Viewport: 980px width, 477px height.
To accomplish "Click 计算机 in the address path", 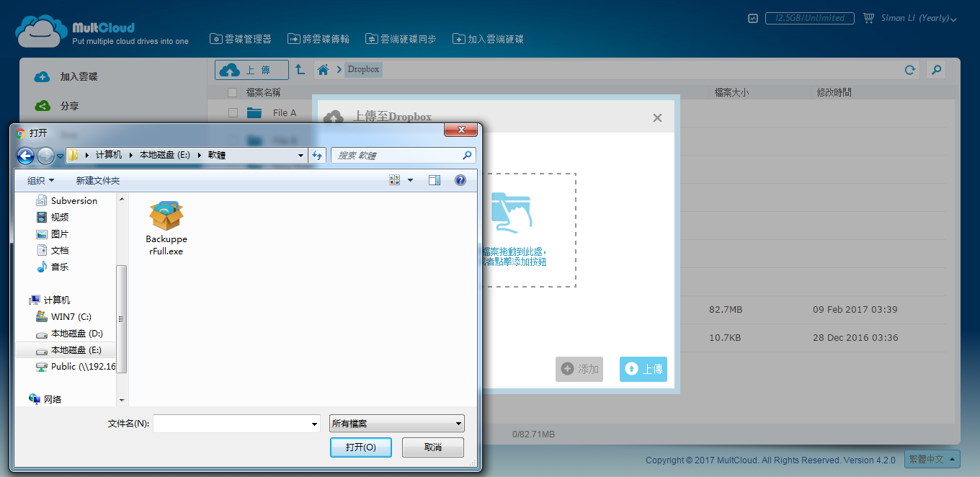I will [x=109, y=155].
